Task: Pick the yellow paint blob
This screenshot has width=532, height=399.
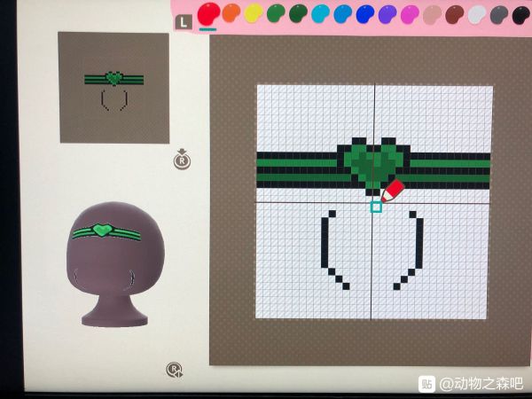Action: tap(254, 14)
